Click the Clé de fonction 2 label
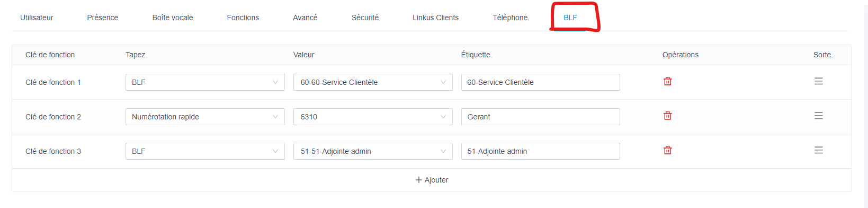868x208 pixels. 53,117
